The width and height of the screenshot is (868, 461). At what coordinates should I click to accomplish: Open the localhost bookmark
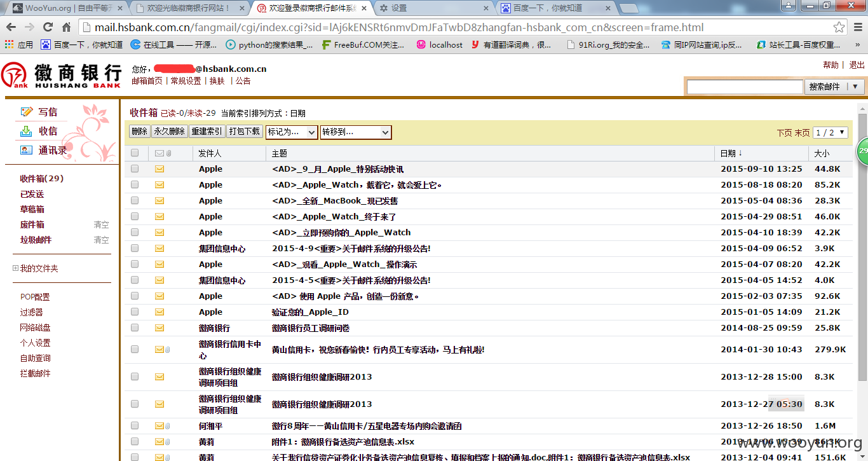440,45
